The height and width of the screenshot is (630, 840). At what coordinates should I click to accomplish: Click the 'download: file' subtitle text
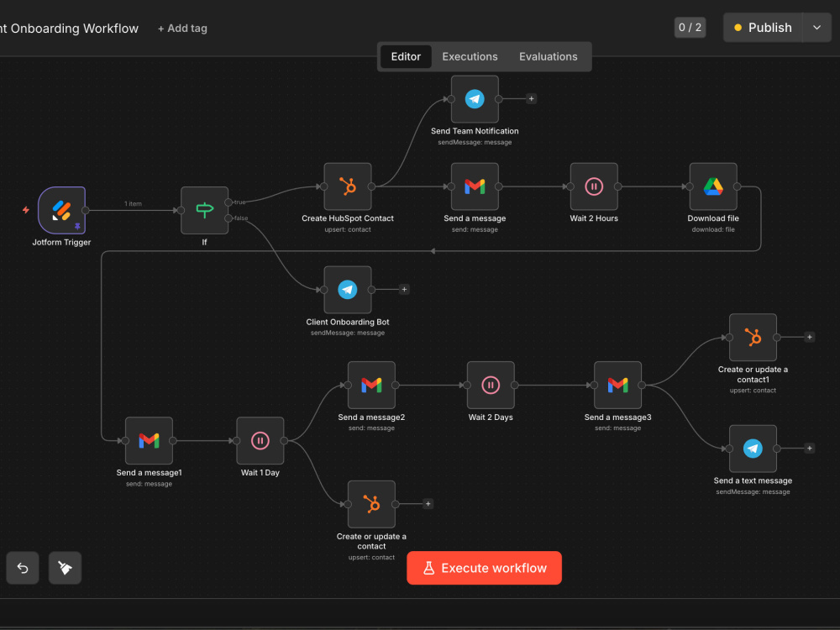pyautogui.click(x=713, y=229)
